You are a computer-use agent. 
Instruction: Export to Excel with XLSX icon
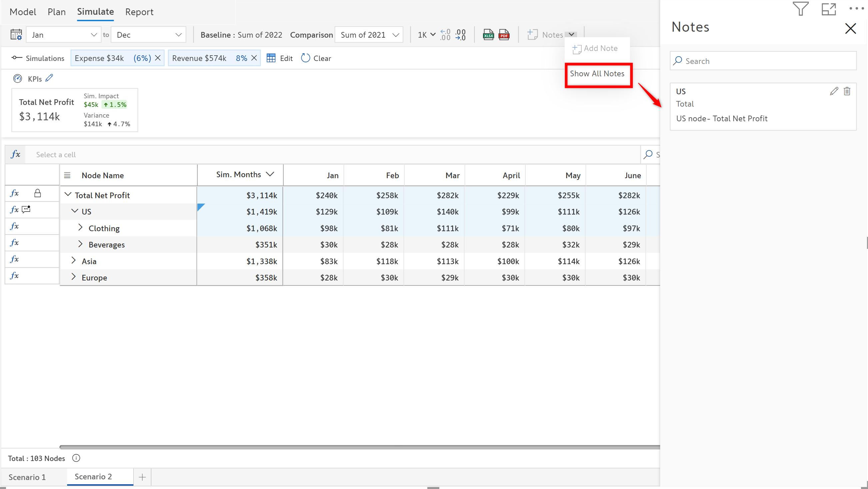point(488,35)
